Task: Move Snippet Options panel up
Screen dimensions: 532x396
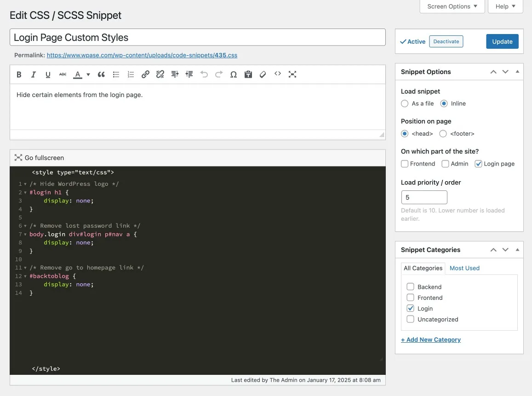Action: 493,72
